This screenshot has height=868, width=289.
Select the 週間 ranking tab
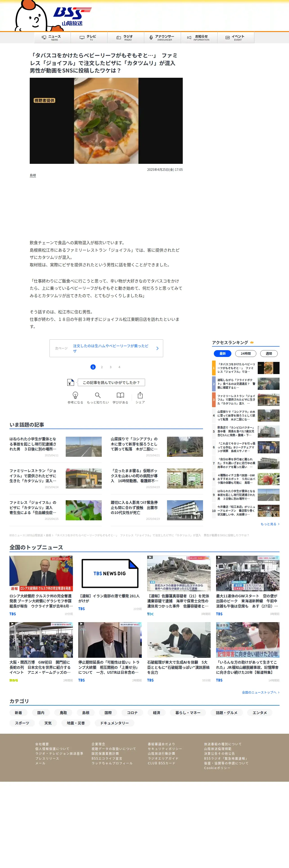coord(269,354)
